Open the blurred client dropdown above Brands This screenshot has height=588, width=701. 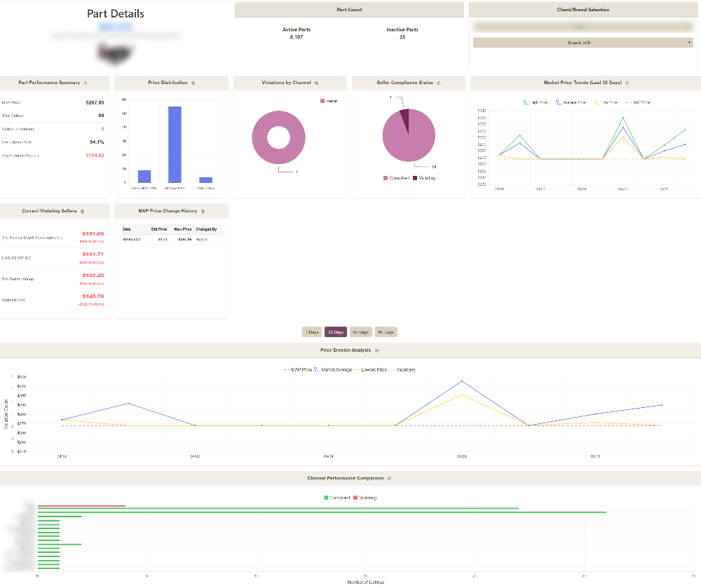pos(583,27)
